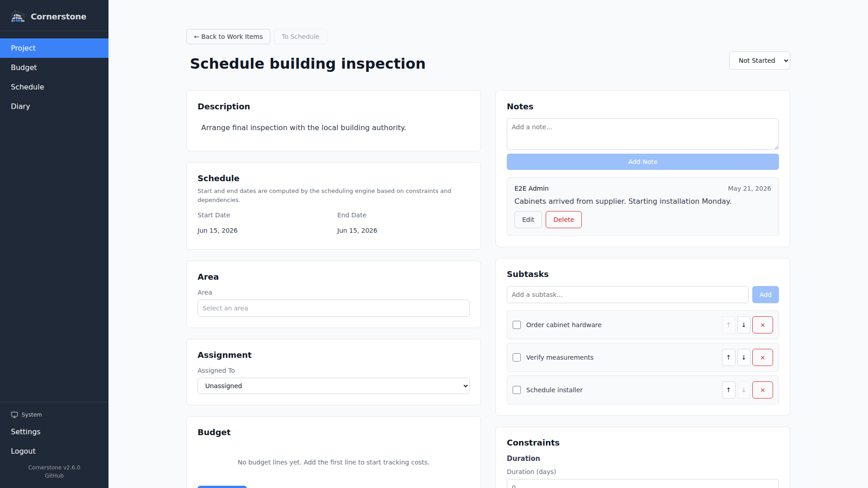This screenshot has width=868, height=488.
Task: Click the GitHub link in sidebar footer
Action: coord(54,476)
